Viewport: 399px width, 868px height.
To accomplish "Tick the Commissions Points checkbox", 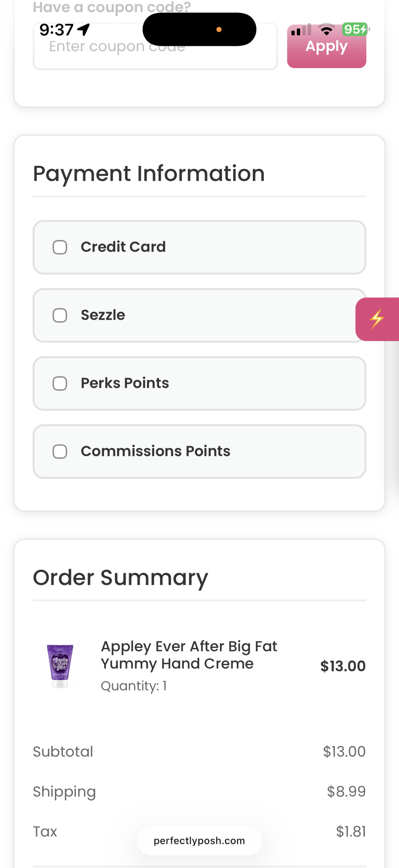I will pyautogui.click(x=60, y=452).
